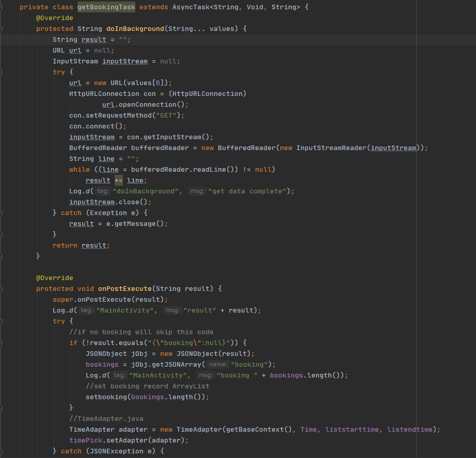Click comment '//if no booking will skip this code'
This screenshot has width=476, height=458.
coord(141,332)
